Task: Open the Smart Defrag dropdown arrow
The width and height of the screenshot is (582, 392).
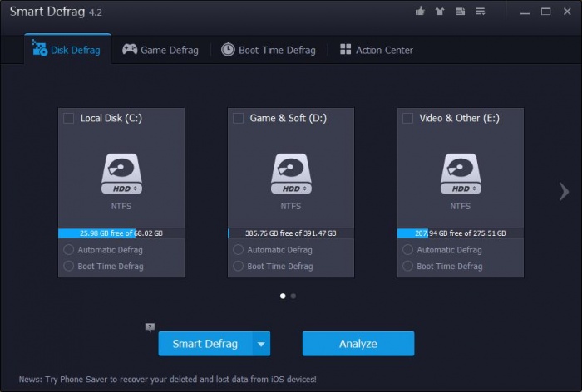Action: 261,344
